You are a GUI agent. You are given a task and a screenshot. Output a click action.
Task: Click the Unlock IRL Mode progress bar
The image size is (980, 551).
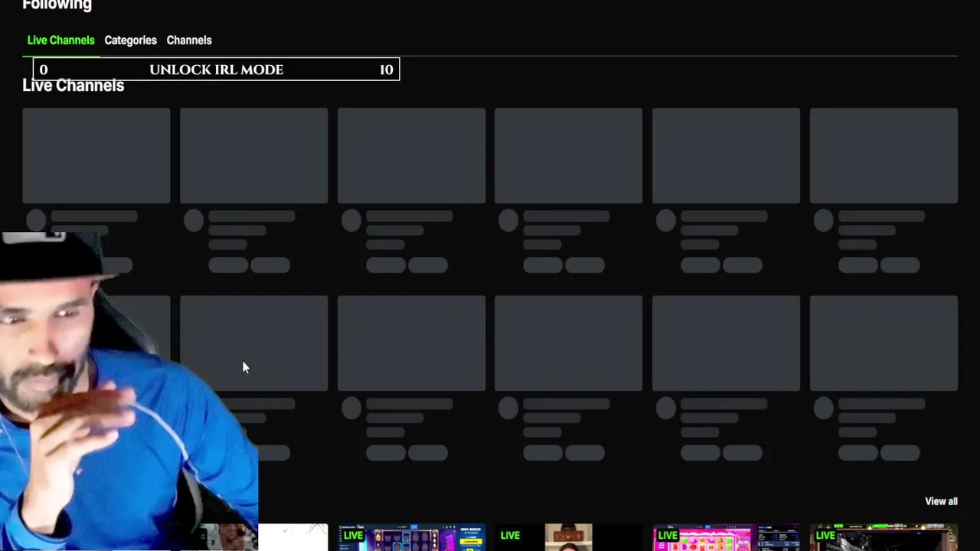[x=216, y=70]
